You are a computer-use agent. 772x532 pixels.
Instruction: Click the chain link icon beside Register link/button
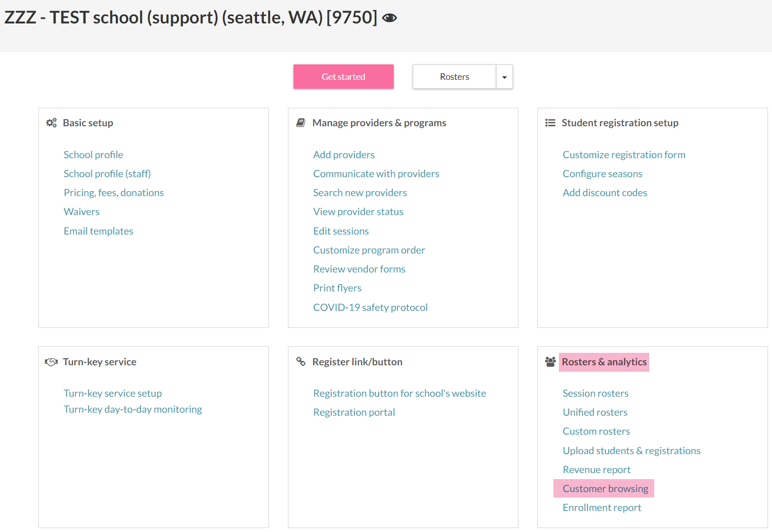[300, 361]
